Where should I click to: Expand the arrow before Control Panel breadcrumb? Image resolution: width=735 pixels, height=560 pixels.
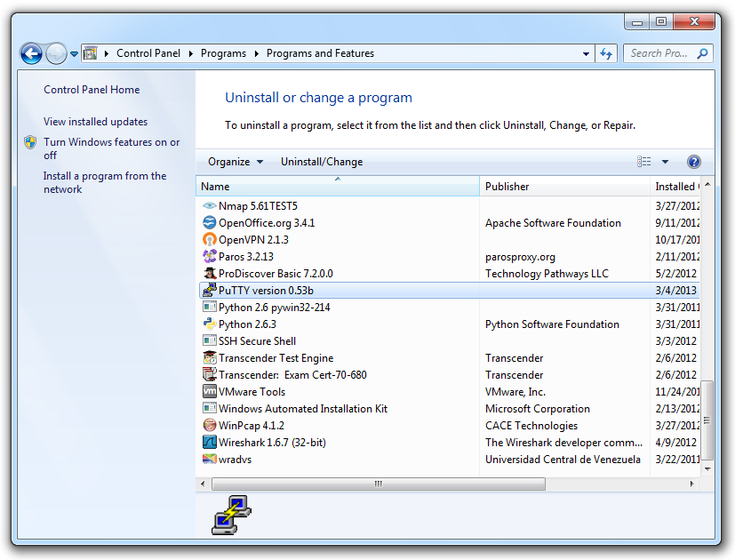point(107,53)
